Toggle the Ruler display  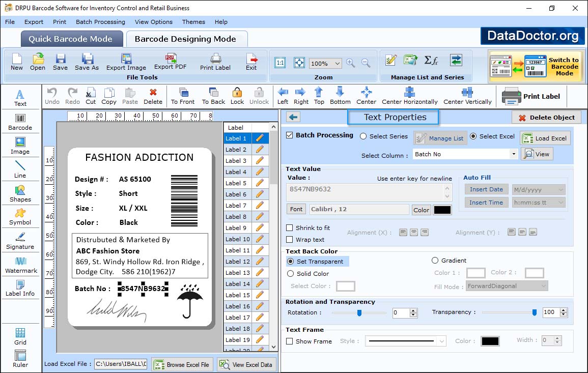pyautogui.click(x=20, y=359)
